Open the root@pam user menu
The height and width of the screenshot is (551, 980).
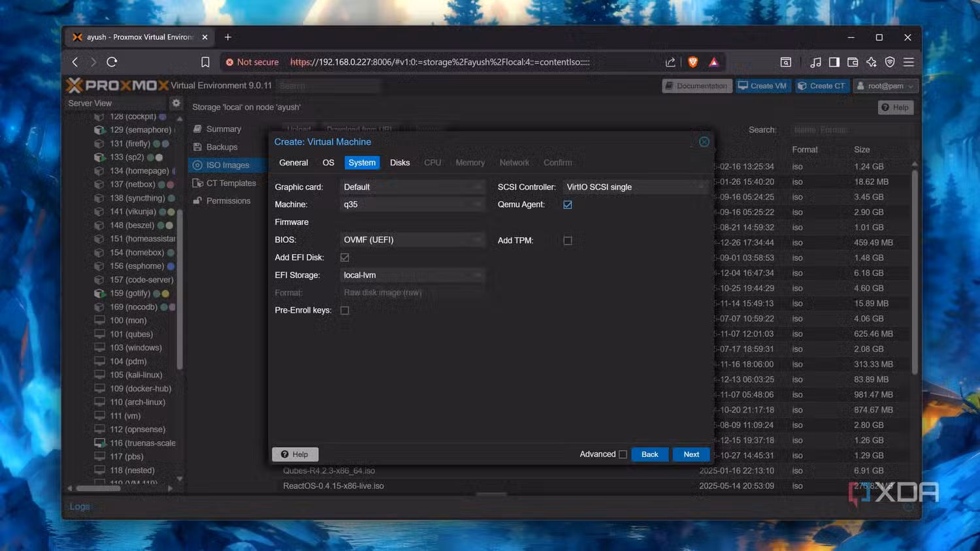(885, 86)
